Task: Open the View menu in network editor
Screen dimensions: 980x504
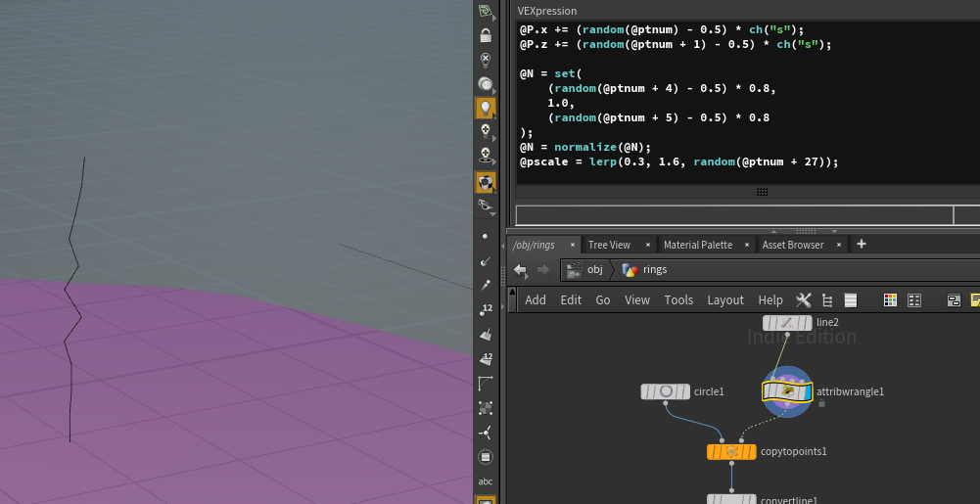Action: (x=637, y=300)
